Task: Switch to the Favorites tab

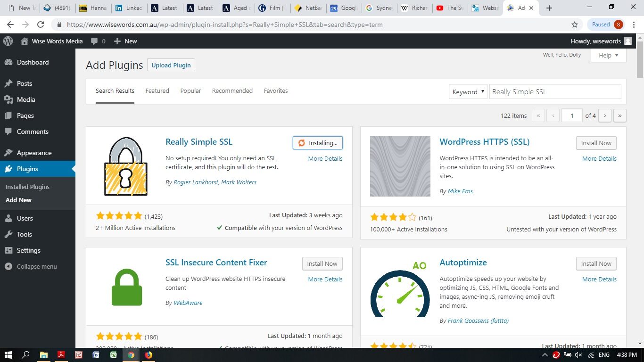Action: [276, 90]
